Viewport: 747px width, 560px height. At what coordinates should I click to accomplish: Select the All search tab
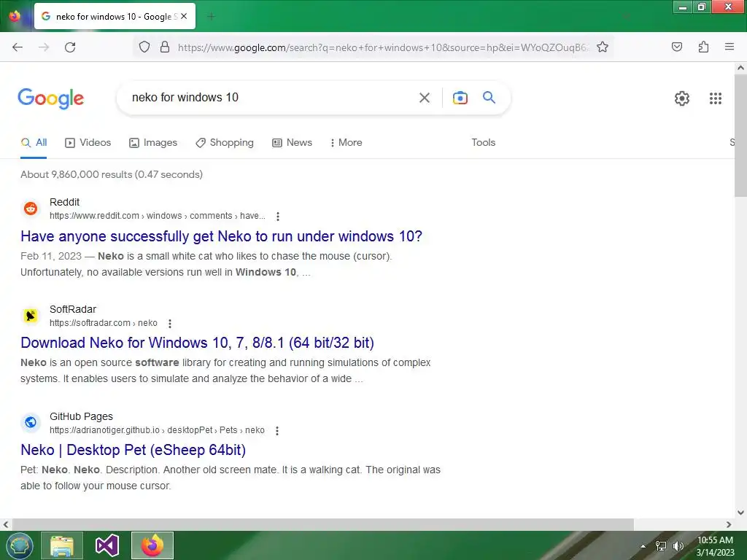click(x=34, y=142)
